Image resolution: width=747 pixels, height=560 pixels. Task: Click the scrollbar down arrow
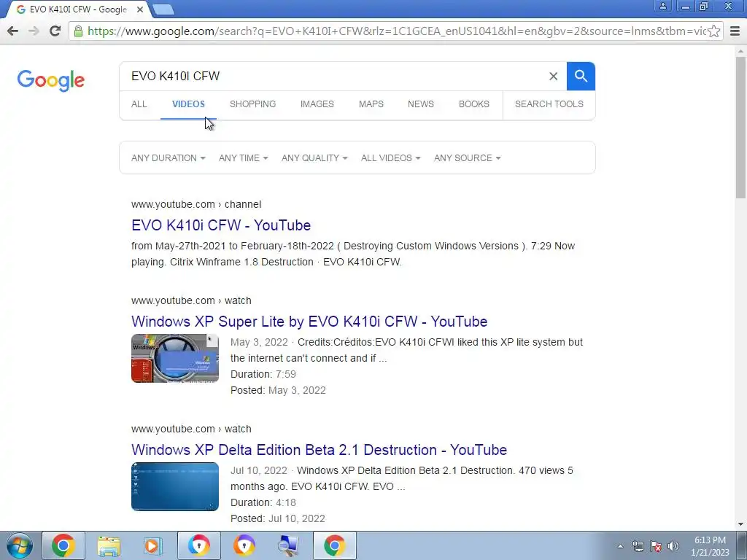tap(740, 524)
